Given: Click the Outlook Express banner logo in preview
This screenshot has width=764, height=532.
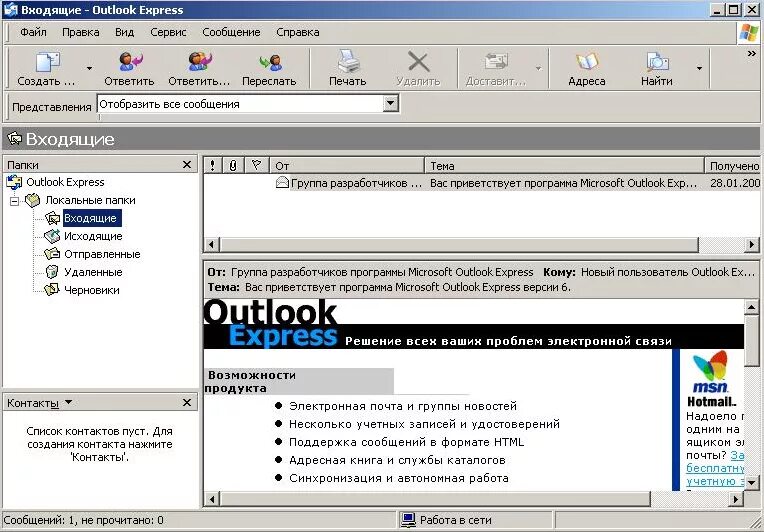Looking at the screenshot, I should point(271,323).
